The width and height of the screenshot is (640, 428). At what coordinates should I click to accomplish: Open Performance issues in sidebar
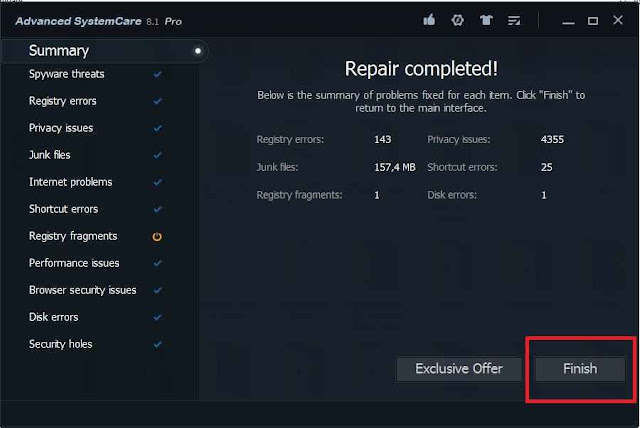(x=74, y=263)
